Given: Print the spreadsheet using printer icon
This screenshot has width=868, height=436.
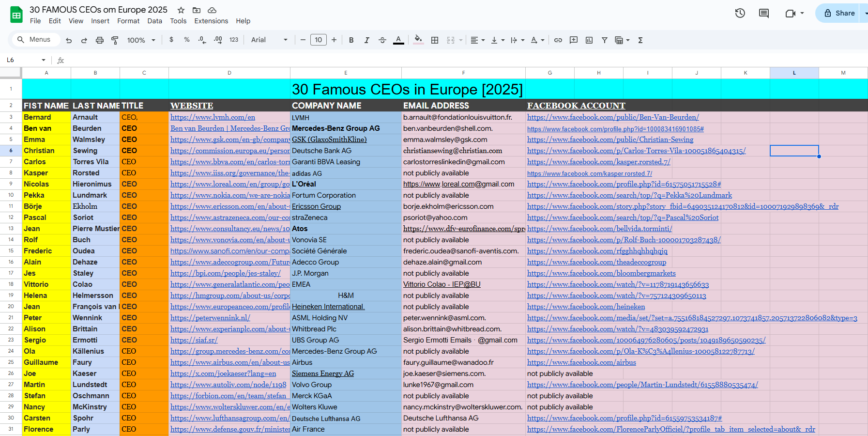Looking at the screenshot, I should coord(100,40).
